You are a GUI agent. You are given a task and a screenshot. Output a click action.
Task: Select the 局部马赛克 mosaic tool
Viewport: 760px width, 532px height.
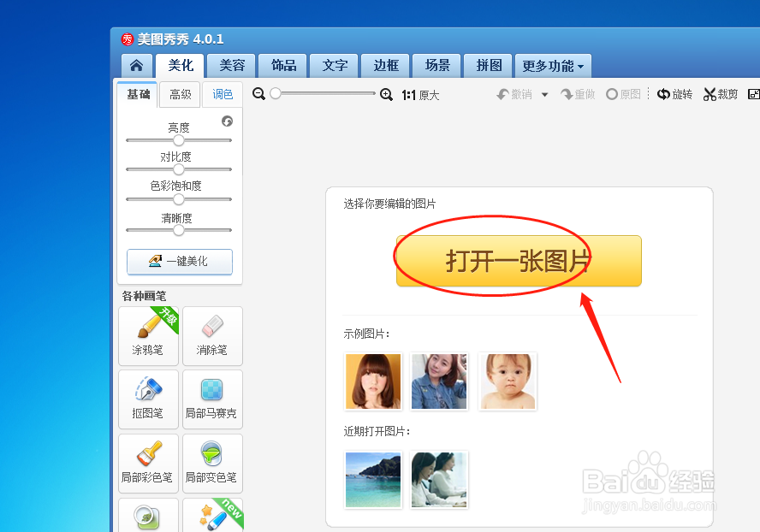[212, 399]
